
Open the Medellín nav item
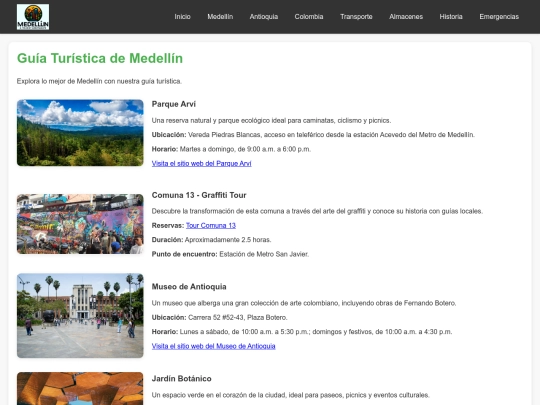(x=220, y=17)
